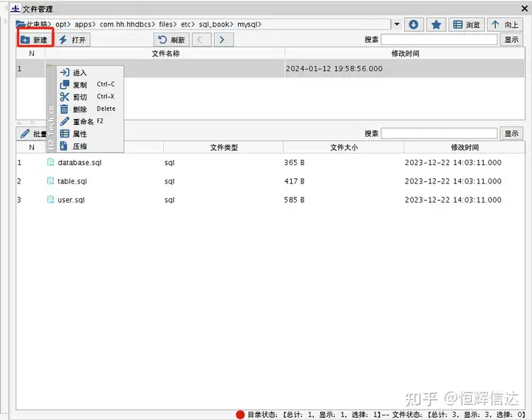Select the user.sql file row
The width and height of the screenshot is (532, 420).
tap(270, 200)
